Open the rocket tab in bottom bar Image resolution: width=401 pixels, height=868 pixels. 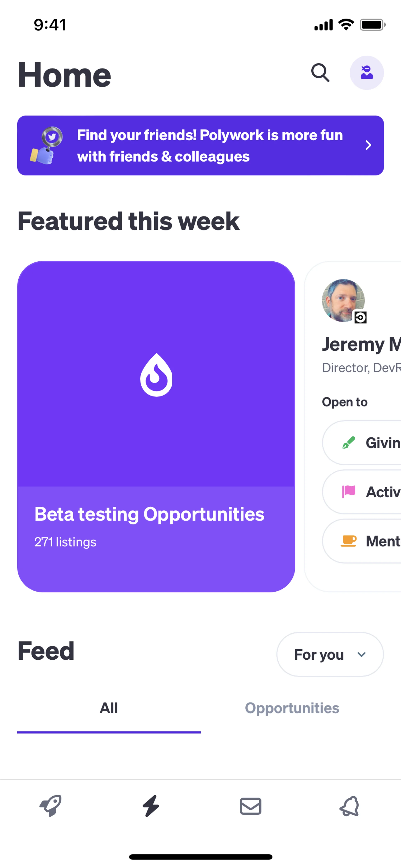(x=51, y=806)
